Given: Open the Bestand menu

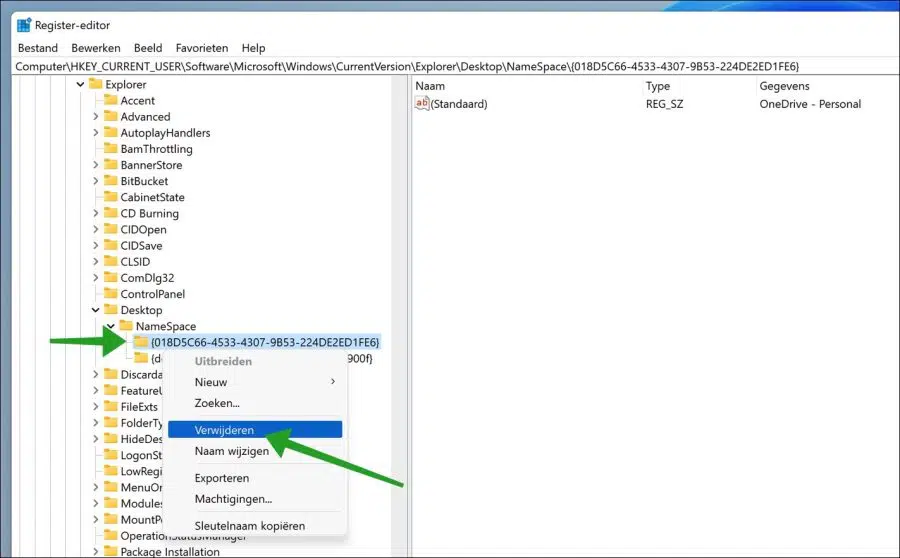Looking at the screenshot, I should (38, 48).
